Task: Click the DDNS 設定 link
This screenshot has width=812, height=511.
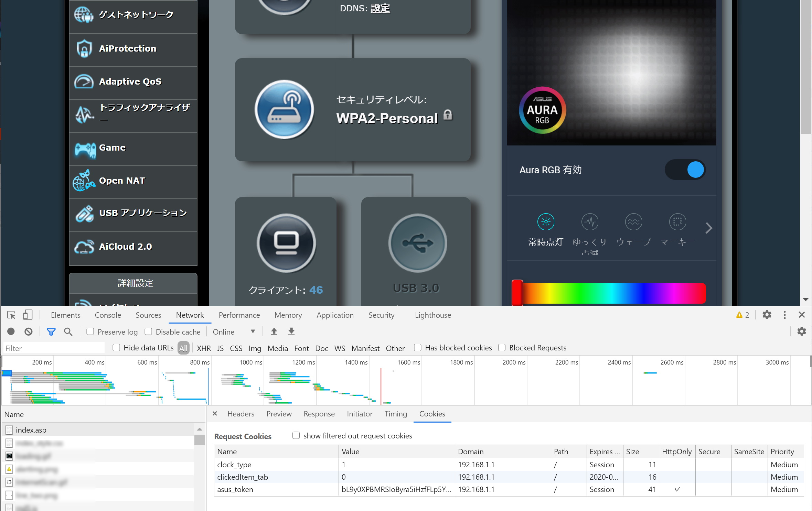Action: (x=380, y=8)
